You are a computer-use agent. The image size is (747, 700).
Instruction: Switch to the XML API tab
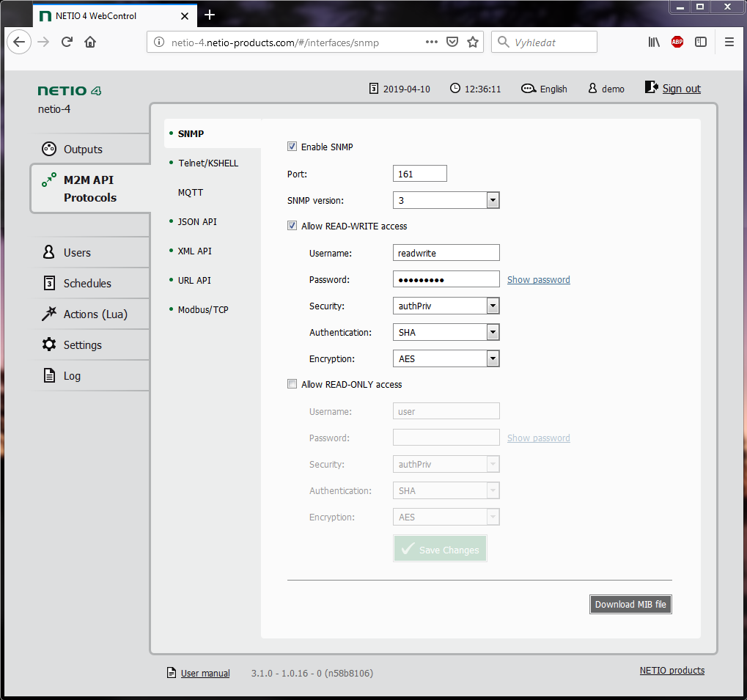(x=195, y=251)
